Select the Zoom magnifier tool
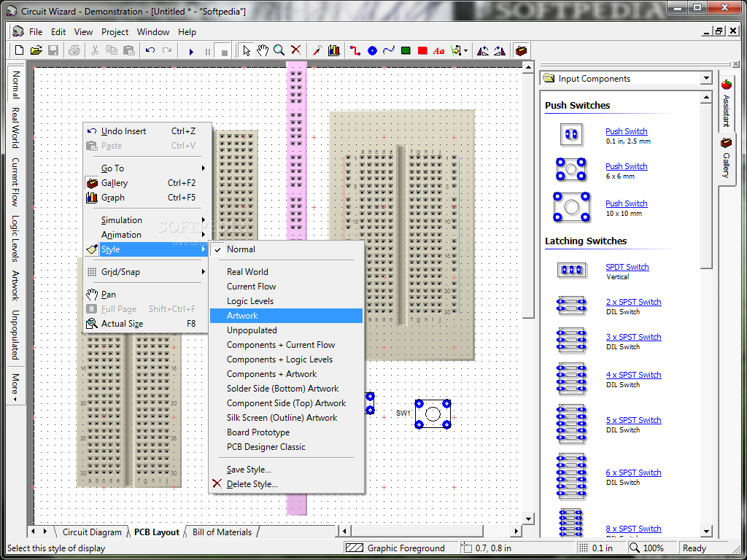Viewport: 747px width, 560px height. click(279, 50)
